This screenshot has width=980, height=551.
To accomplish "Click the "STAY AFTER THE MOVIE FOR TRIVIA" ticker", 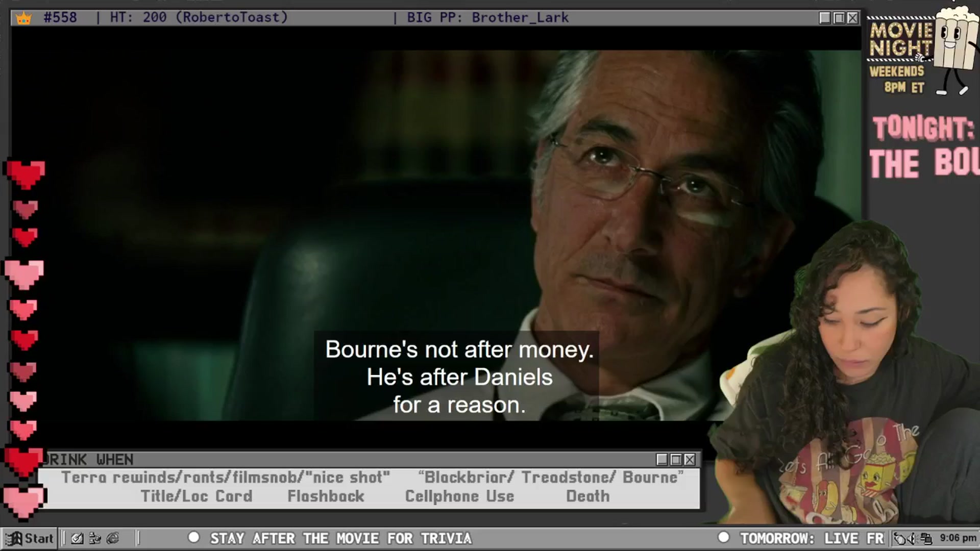I will tap(341, 538).
